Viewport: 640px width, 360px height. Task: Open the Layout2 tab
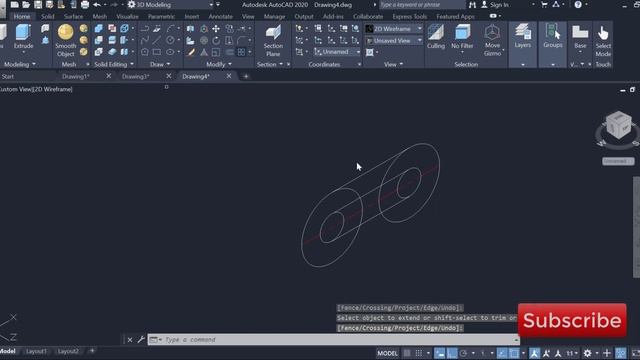[x=68, y=351]
